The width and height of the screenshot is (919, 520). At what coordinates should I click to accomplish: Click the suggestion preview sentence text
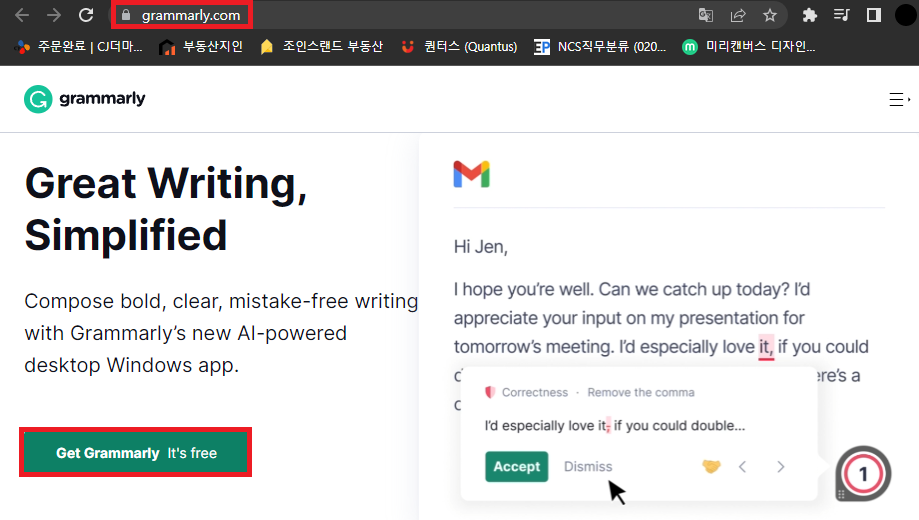tap(615, 426)
